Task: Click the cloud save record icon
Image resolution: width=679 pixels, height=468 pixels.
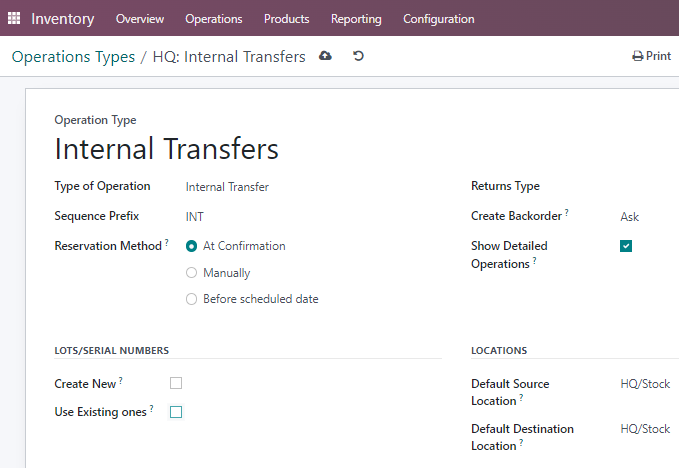Action: click(325, 56)
